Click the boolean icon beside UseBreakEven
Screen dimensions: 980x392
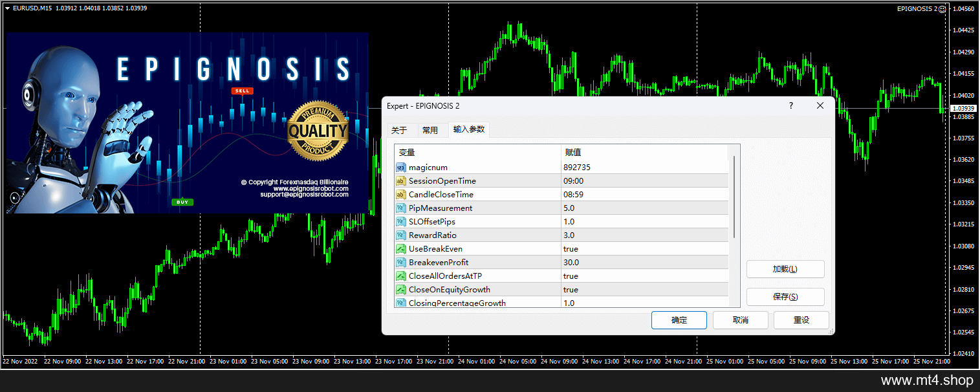[400, 249]
